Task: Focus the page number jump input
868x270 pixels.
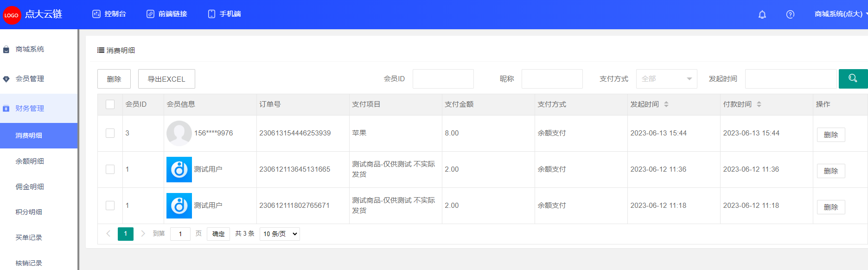Action: point(180,234)
